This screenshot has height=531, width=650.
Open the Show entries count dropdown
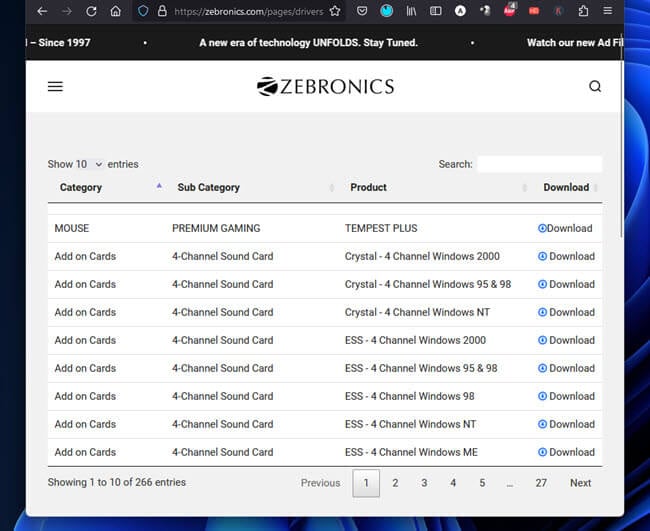pyautogui.click(x=89, y=164)
